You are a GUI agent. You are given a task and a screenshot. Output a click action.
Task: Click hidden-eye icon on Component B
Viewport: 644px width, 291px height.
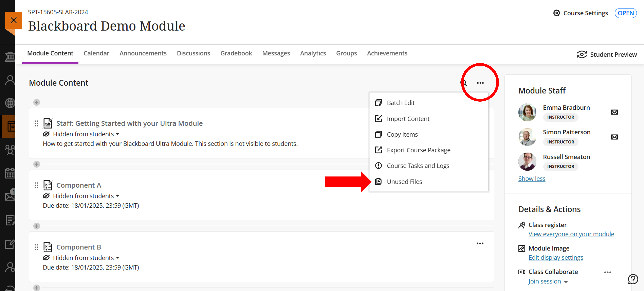(x=46, y=258)
